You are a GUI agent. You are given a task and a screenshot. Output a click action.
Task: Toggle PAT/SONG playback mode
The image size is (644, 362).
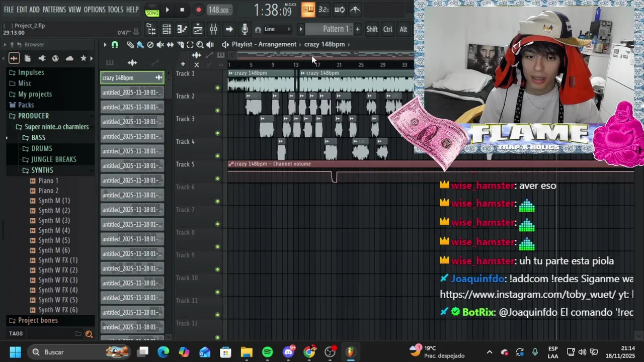[x=152, y=10]
